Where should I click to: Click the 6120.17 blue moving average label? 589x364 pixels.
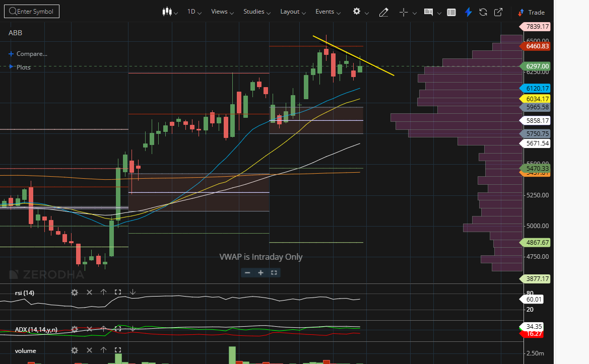click(535, 88)
